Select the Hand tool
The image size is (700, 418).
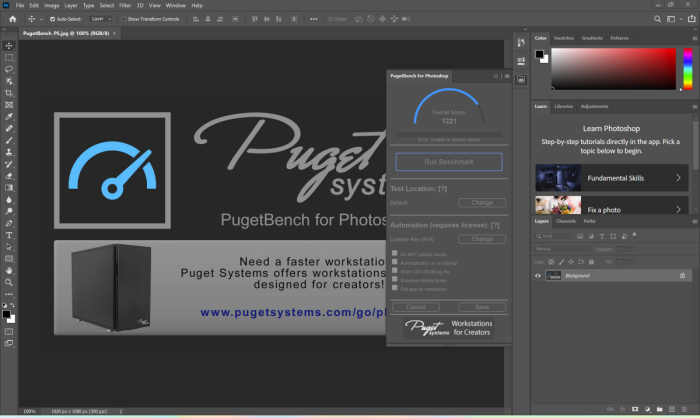click(9, 271)
